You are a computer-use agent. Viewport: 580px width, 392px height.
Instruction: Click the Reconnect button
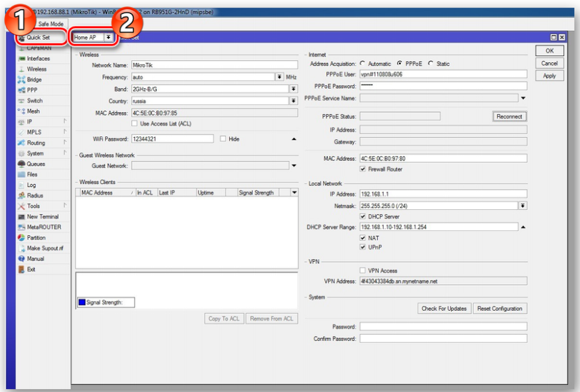pos(509,117)
